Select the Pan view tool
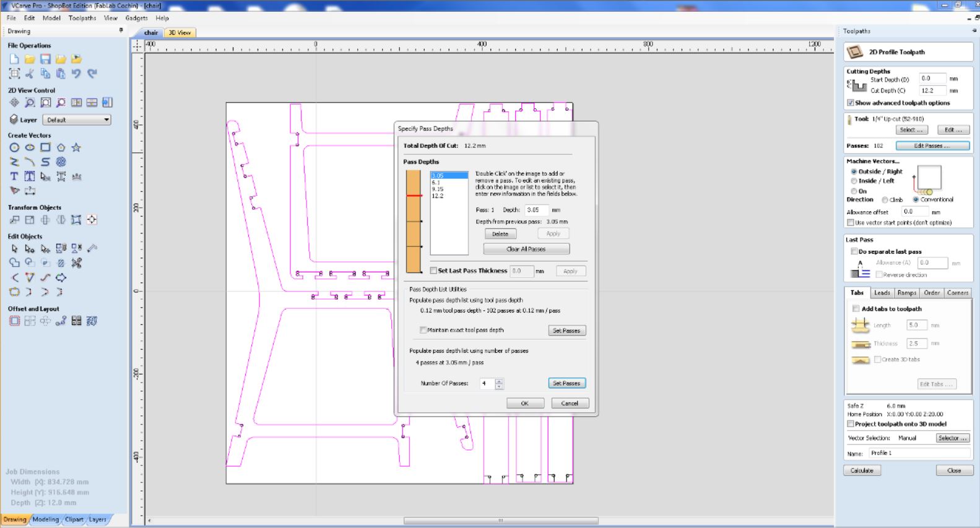The image size is (980, 528). [x=14, y=103]
